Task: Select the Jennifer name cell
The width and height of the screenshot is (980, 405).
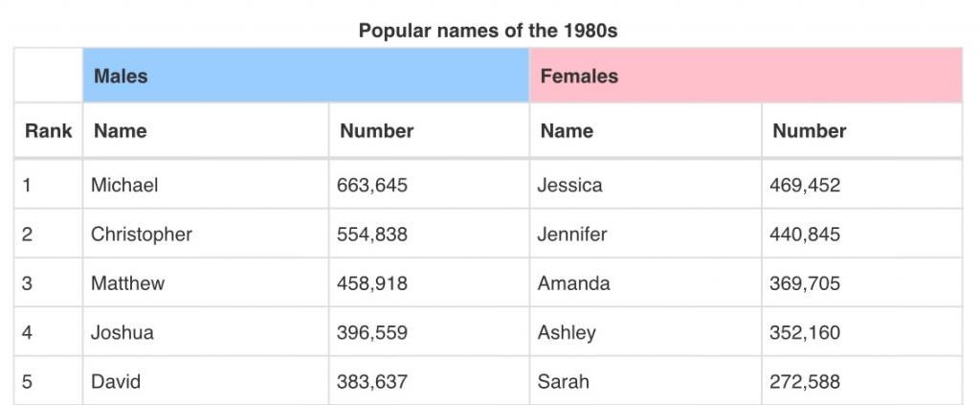Action: [646, 234]
